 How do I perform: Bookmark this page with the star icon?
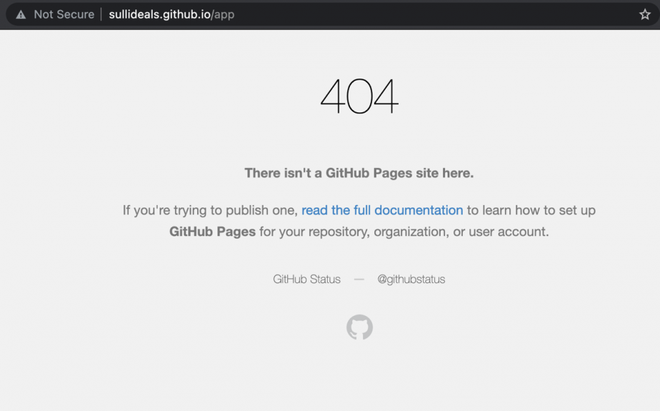tap(644, 15)
